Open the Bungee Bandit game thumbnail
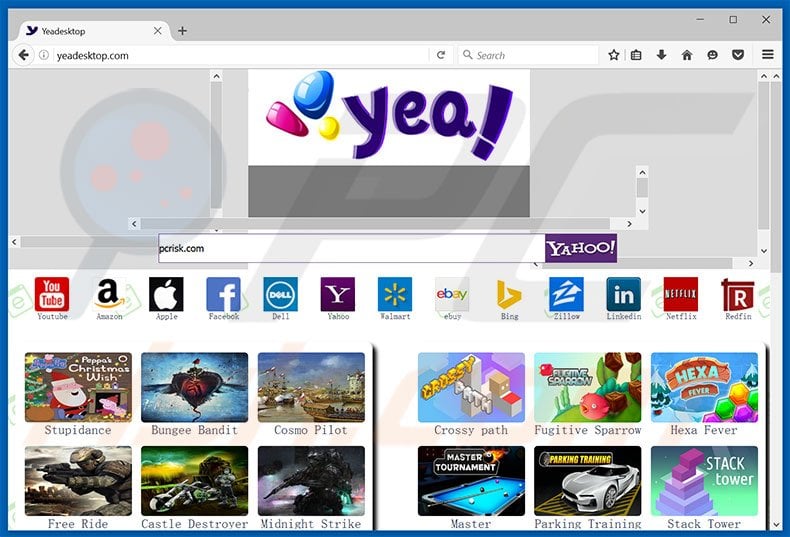The image size is (790, 537). 194,387
